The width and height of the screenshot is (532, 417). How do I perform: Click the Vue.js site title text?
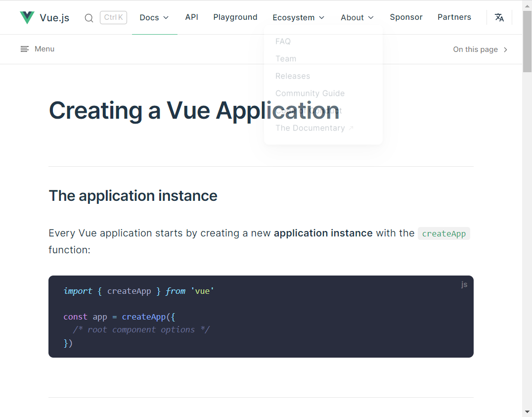[x=54, y=18]
